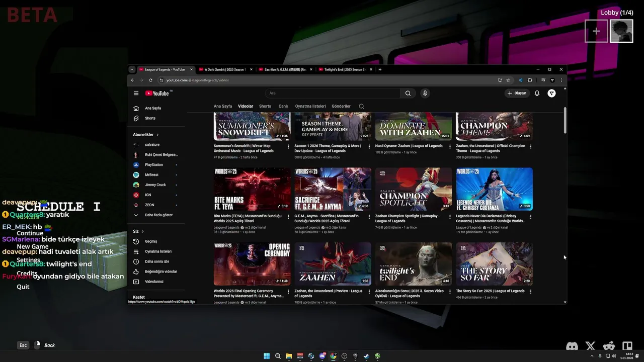Open salvatore subscription channel
This screenshot has width=644, height=362.
157,145
